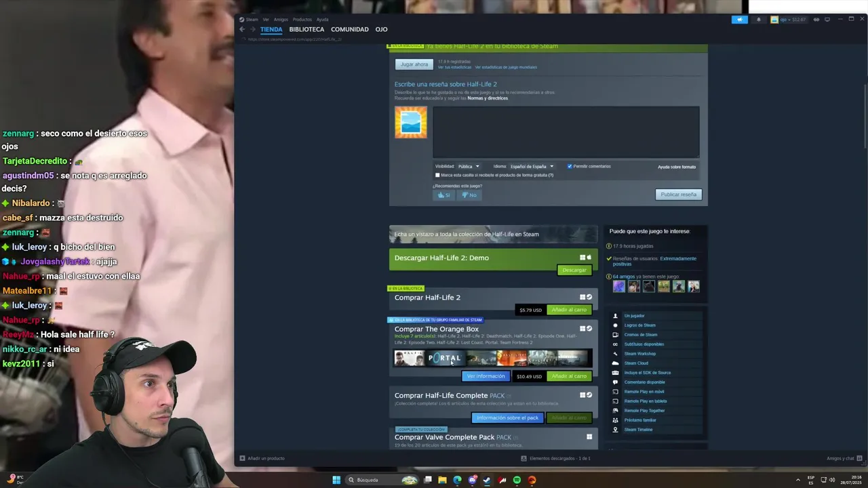The height and width of the screenshot is (488, 868).
Task: Switch to the BIBLIOTECA tab
Action: [x=307, y=29]
